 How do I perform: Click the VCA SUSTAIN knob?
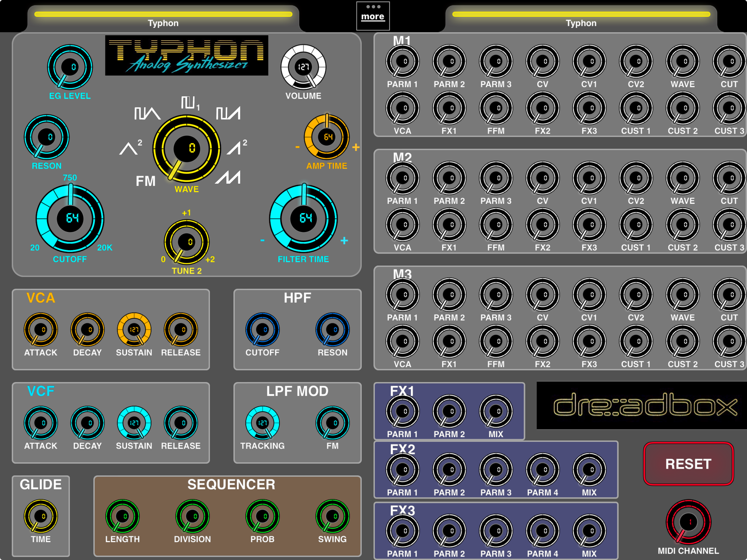click(134, 329)
